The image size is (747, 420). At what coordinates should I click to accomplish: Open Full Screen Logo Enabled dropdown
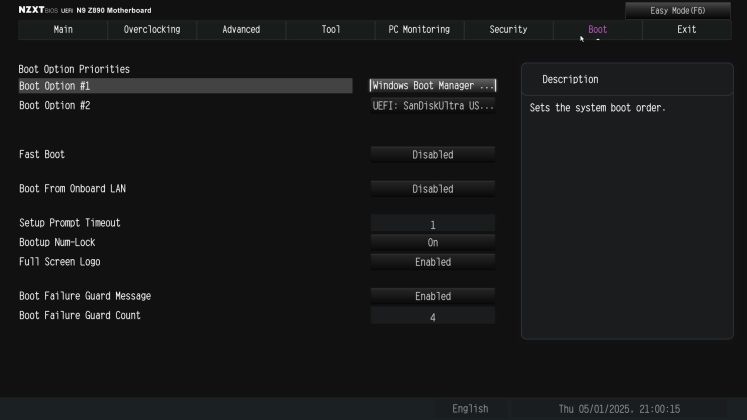pos(433,262)
